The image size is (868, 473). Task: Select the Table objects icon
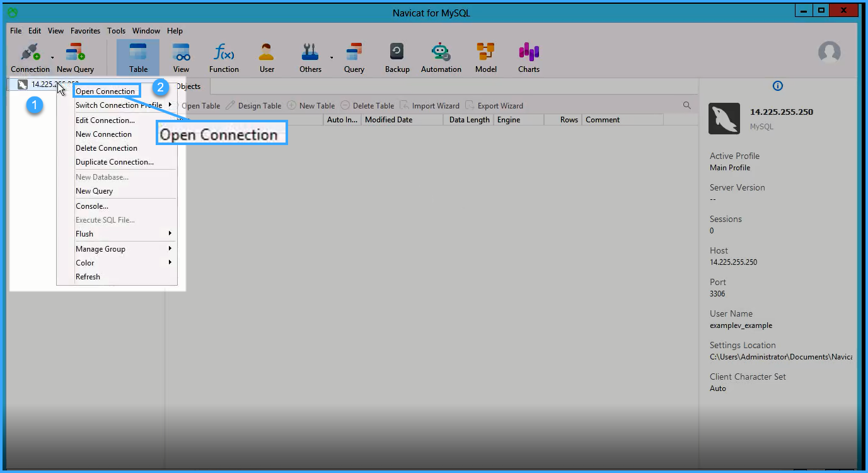[x=138, y=53]
